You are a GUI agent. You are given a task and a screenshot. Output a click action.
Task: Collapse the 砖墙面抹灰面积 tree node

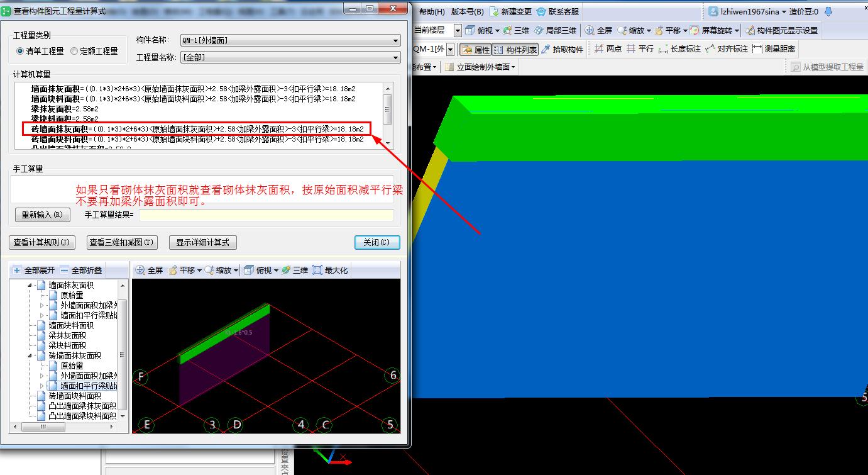tap(30, 355)
